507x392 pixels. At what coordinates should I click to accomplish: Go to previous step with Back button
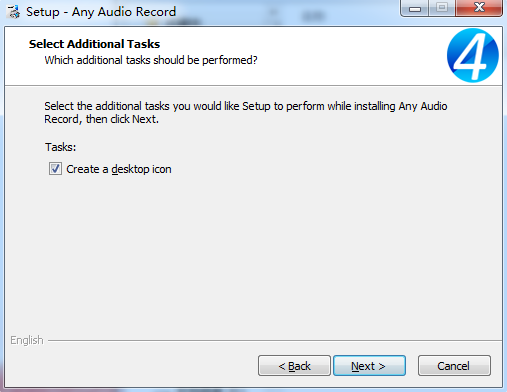[x=294, y=366]
